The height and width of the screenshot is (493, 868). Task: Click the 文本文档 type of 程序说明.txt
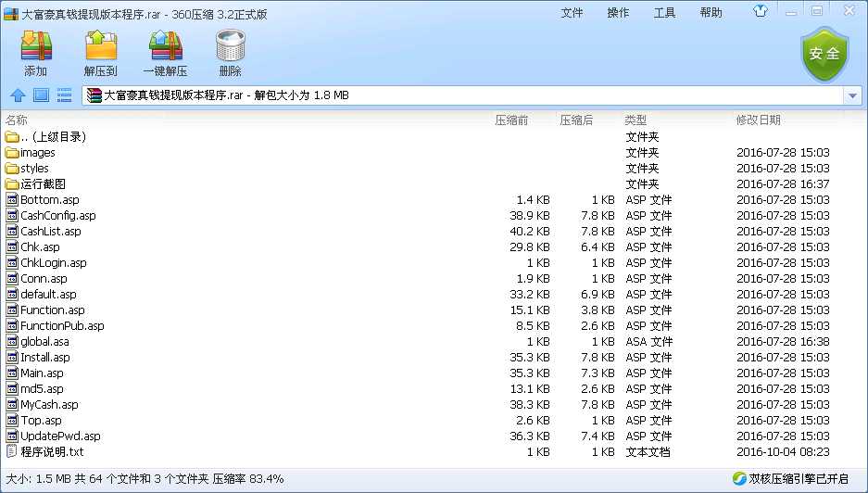(x=648, y=452)
